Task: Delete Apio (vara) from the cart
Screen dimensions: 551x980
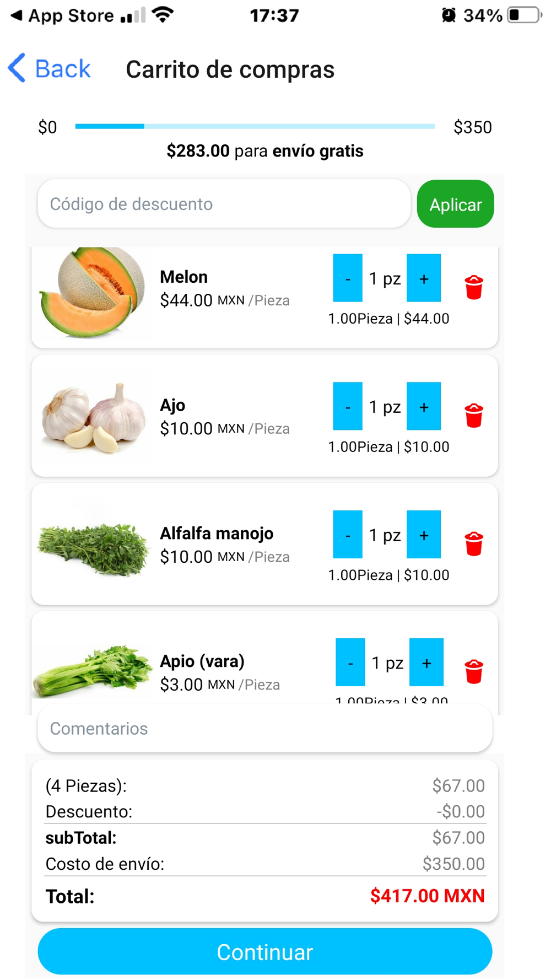Action: tap(473, 671)
